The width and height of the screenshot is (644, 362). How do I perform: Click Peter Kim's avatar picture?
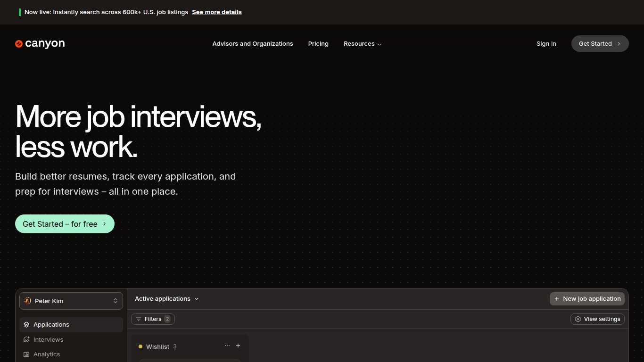coord(27,301)
